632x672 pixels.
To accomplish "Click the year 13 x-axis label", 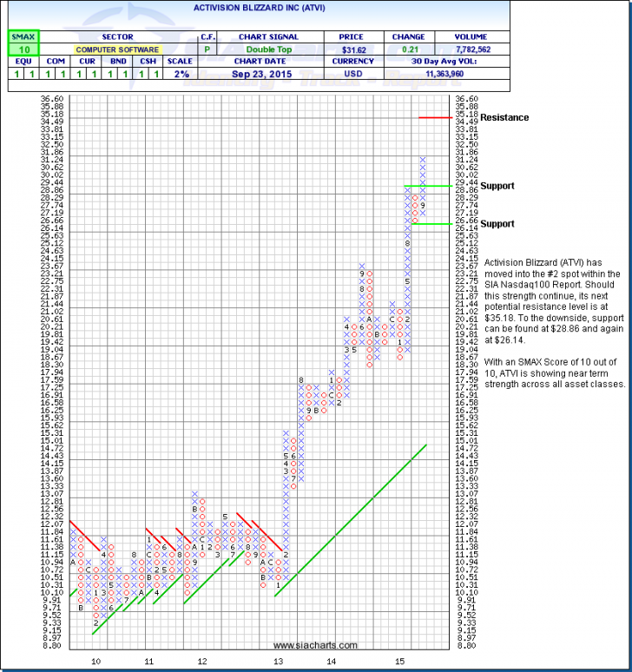I will coord(278,662).
